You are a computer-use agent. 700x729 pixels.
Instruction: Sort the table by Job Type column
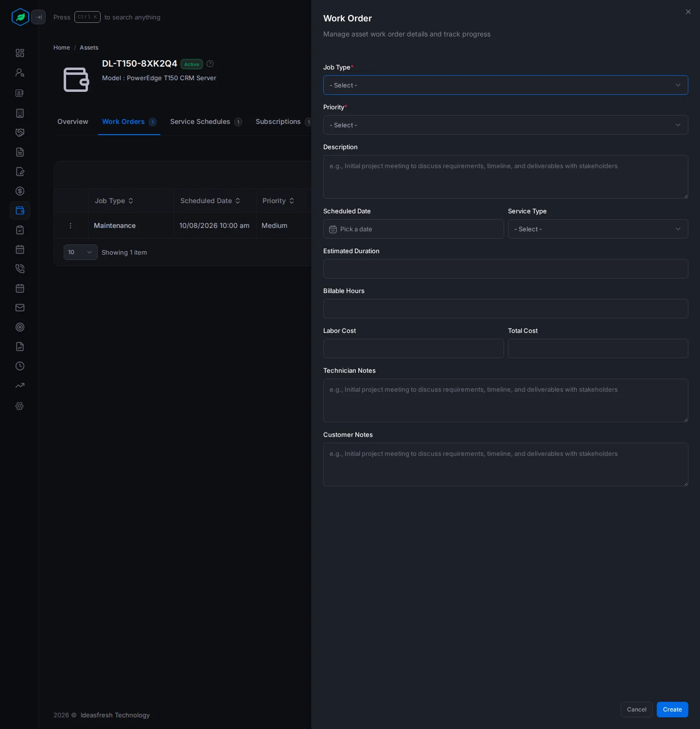[x=114, y=201]
